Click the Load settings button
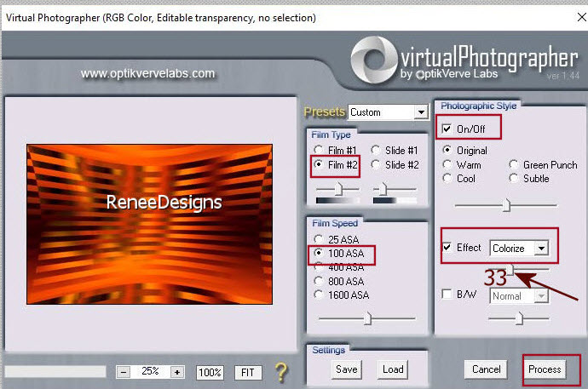Screen dimensions: 588x389 [393, 369]
